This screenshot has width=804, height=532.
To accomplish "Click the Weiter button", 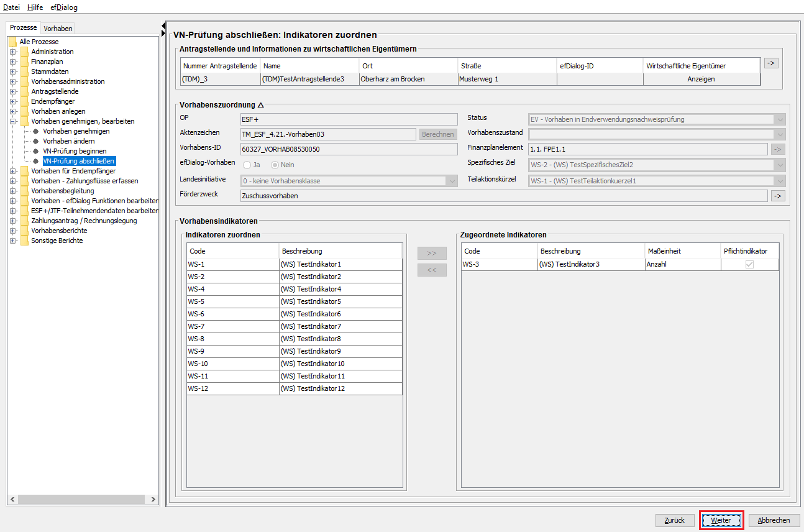I will coord(721,520).
